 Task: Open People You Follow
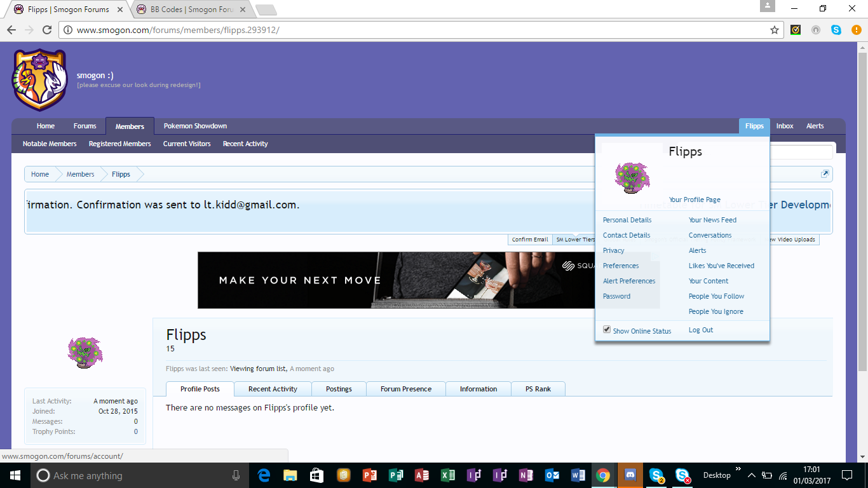717,296
